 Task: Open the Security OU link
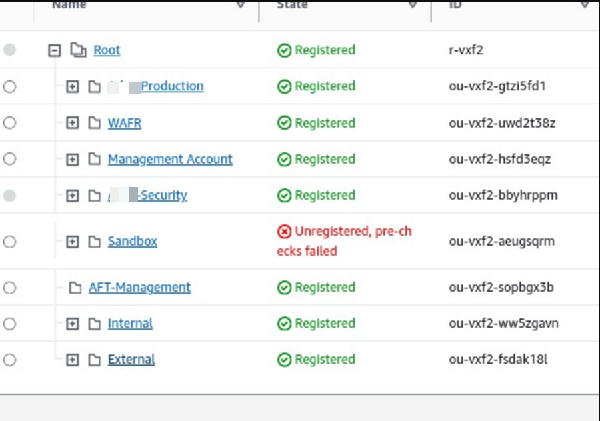[163, 195]
